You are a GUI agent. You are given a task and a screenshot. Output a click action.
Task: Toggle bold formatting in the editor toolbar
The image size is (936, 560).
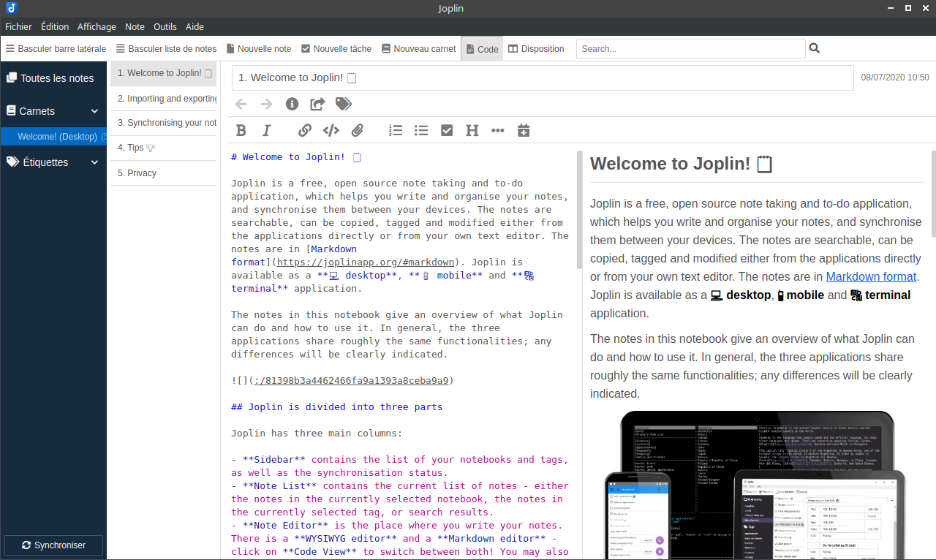pos(241,130)
